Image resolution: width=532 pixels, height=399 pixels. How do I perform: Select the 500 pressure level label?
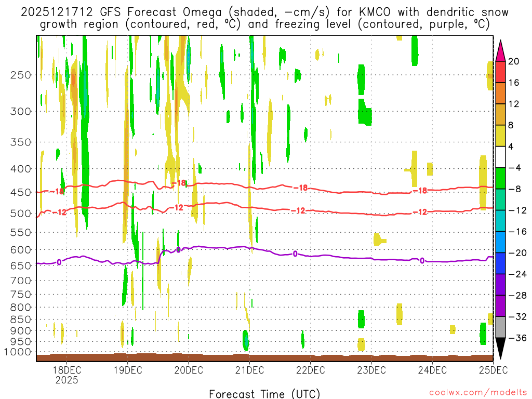click(x=21, y=214)
